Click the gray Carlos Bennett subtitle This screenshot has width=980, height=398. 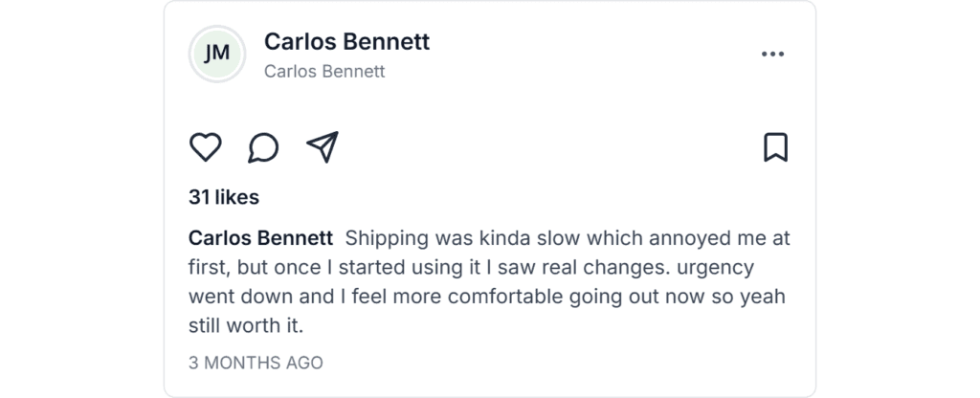point(324,72)
